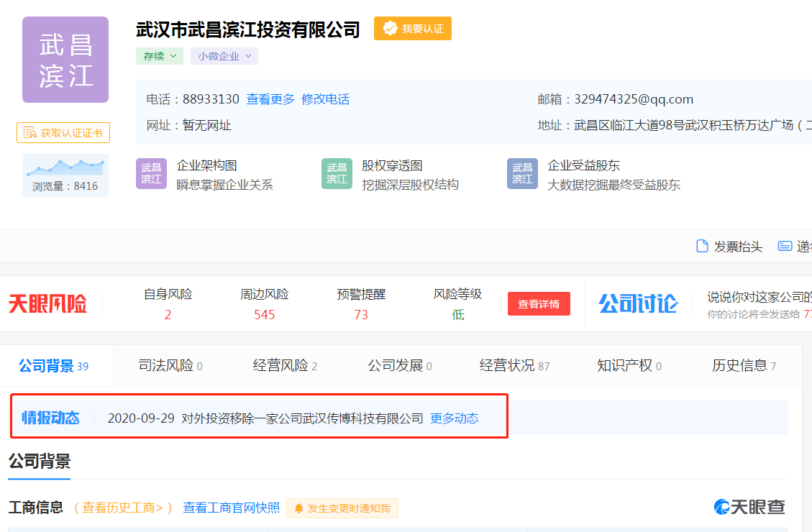Click 查看更多 next to phone number
The image size is (812, 532).
270,98
